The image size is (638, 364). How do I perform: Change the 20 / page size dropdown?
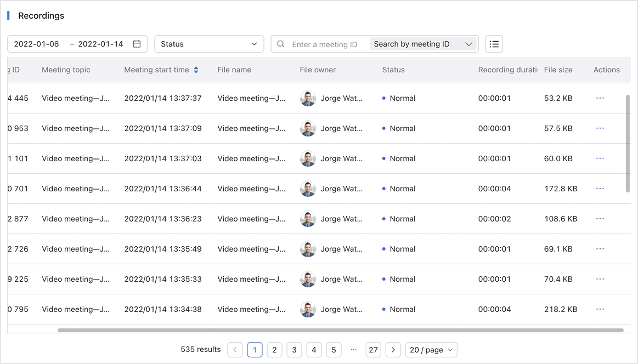431,350
